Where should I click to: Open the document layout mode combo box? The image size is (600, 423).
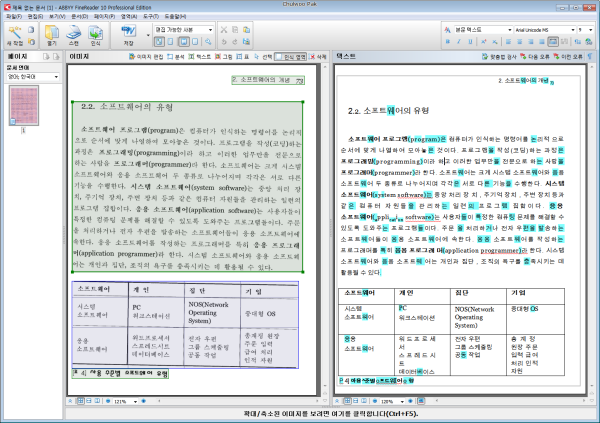[184, 29]
